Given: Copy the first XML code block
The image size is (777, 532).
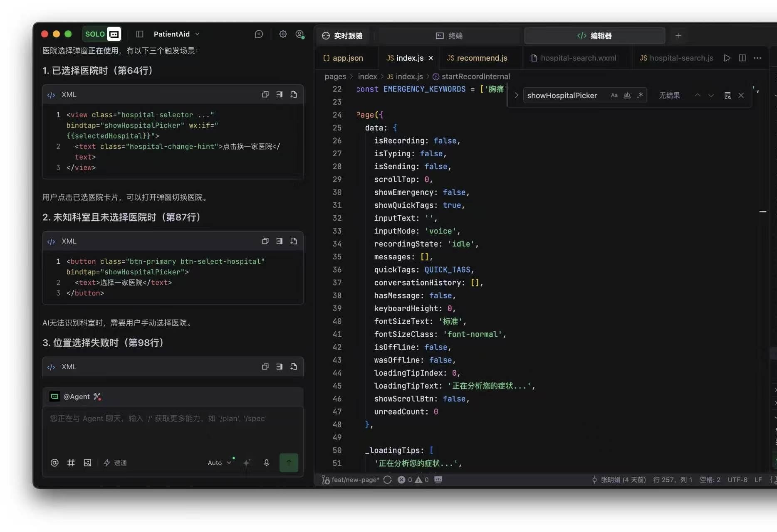Looking at the screenshot, I should [265, 94].
